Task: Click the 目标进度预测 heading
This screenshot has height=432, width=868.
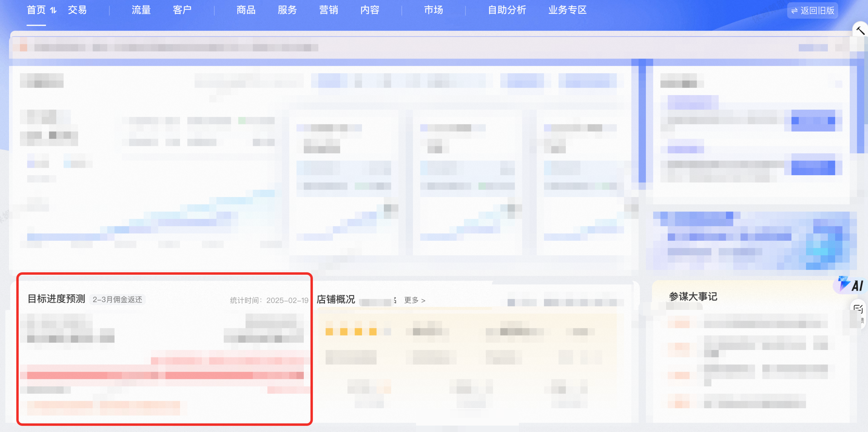Action: 56,299
